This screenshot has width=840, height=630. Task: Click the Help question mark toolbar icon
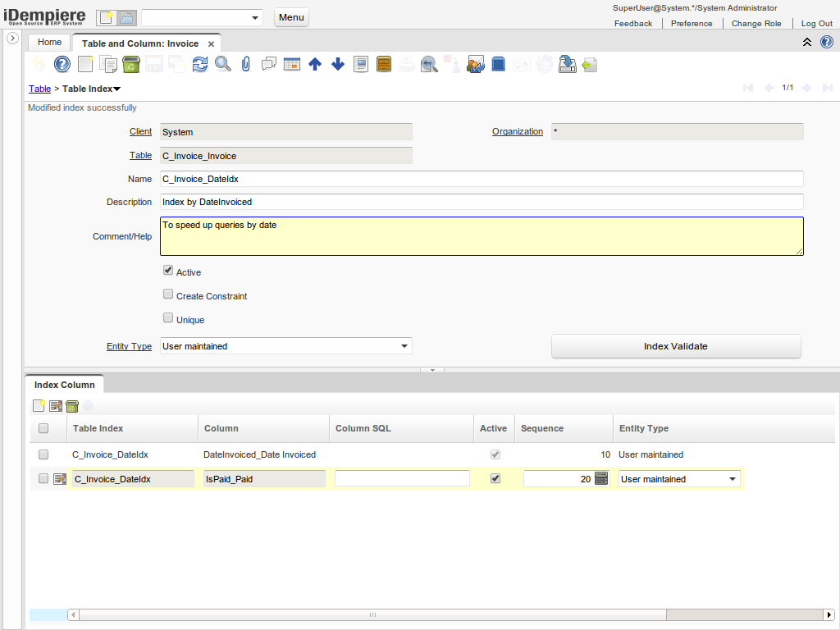pos(62,64)
